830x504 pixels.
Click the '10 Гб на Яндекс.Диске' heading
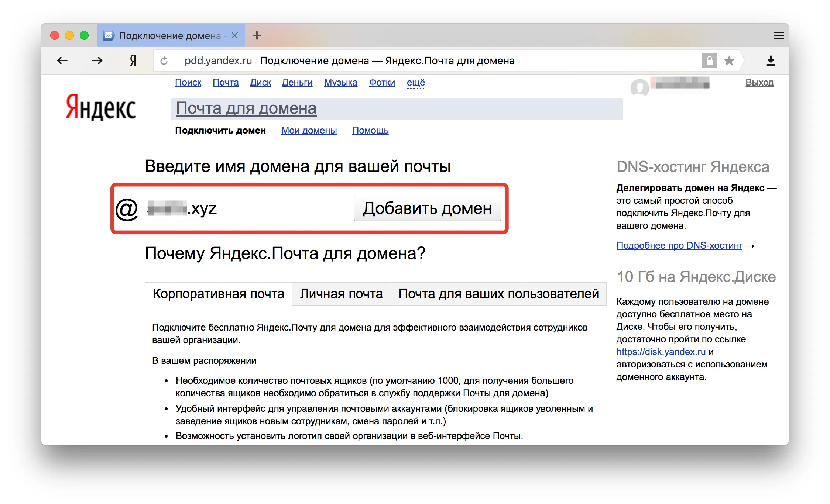(x=696, y=277)
